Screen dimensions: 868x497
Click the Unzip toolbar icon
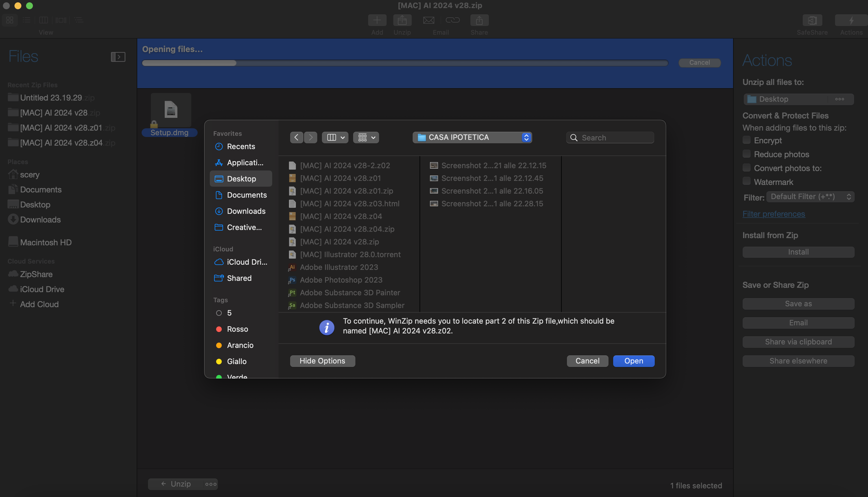(x=402, y=20)
